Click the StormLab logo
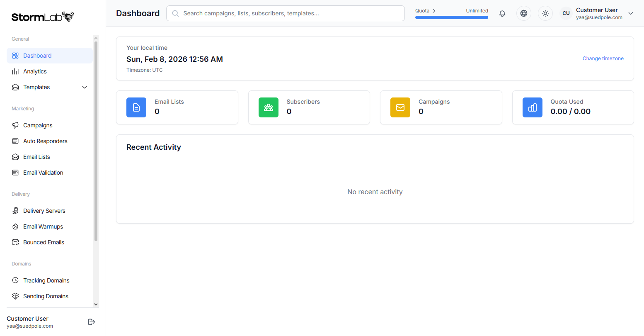 click(43, 17)
